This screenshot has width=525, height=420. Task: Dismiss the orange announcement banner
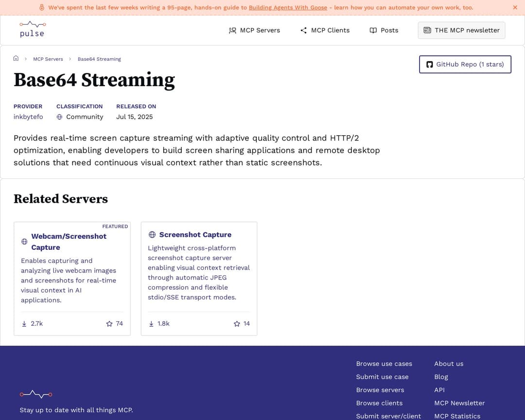click(x=515, y=7)
